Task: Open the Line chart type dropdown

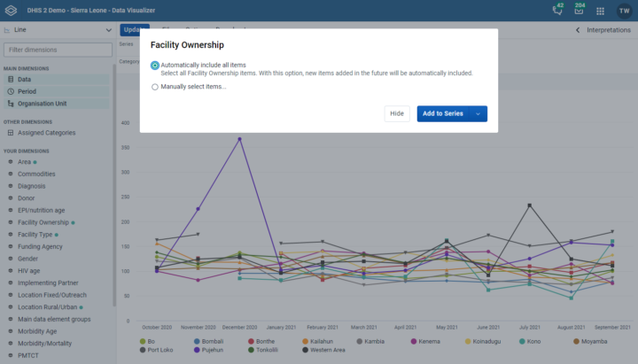Action: point(58,30)
